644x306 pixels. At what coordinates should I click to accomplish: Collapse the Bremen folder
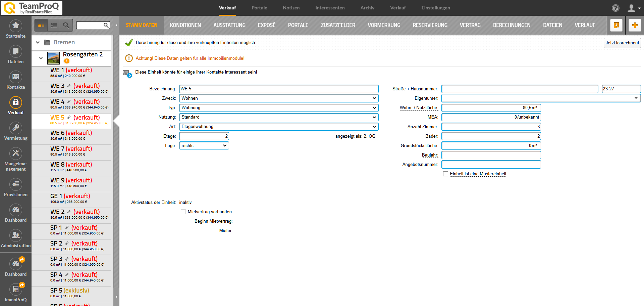(x=38, y=42)
